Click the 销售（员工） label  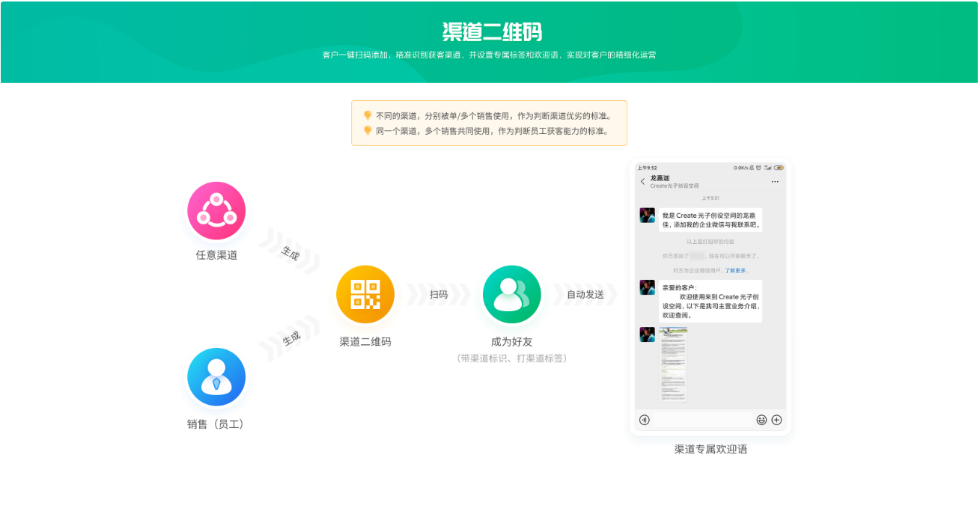(x=216, y=424)
